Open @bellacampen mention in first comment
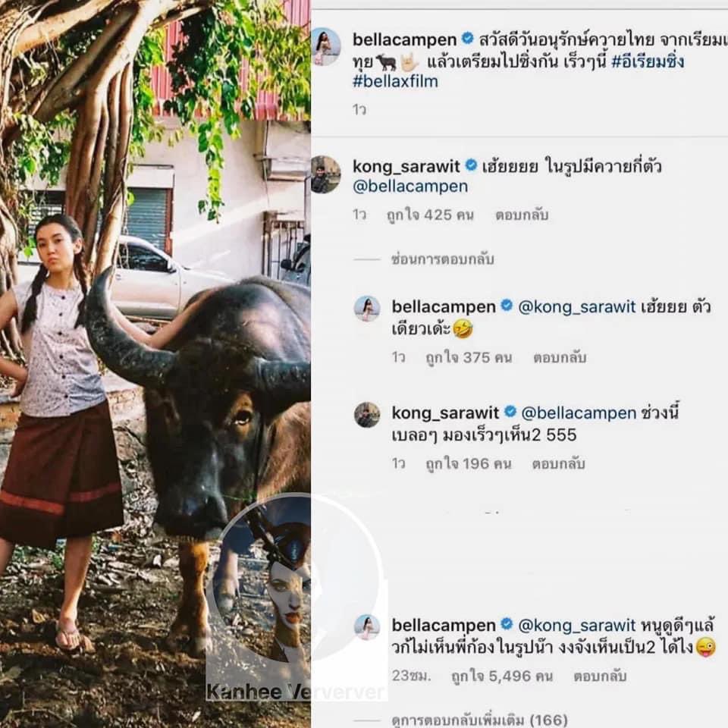Viewport: 728px width, 728px height. (x=410, y=187)
